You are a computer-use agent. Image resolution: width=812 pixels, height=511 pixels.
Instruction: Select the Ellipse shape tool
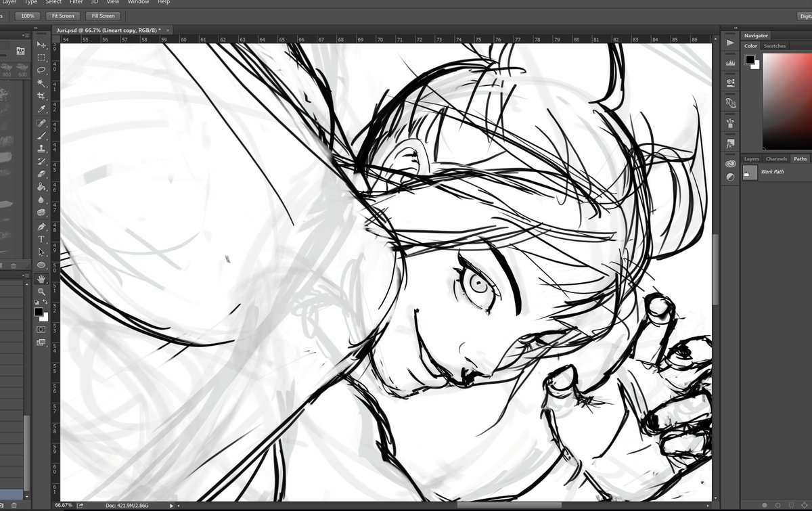point(41,265)
